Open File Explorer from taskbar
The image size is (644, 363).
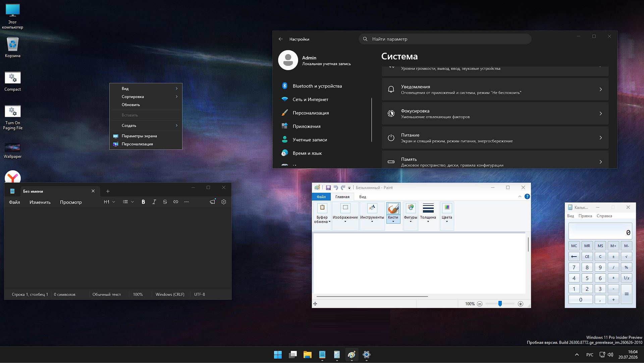[x=307, y=355]
